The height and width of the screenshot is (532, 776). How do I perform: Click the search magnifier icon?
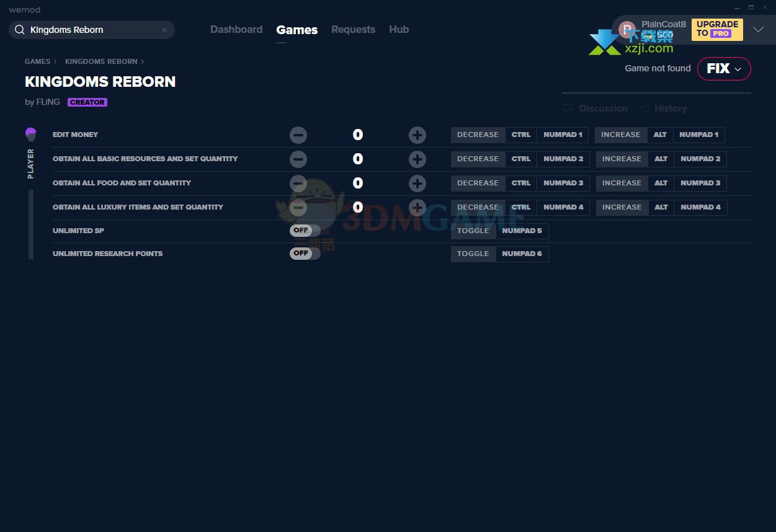pos(20,30)
